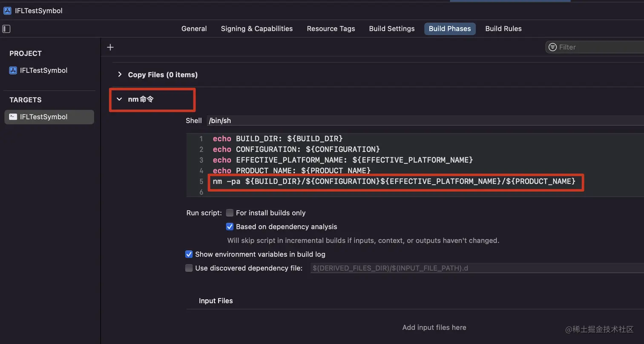The width and height of the screenshot is (644, 344).
Task: Click the blueprint icon of IFLTestSymbol project
Action: coord(13,70)
